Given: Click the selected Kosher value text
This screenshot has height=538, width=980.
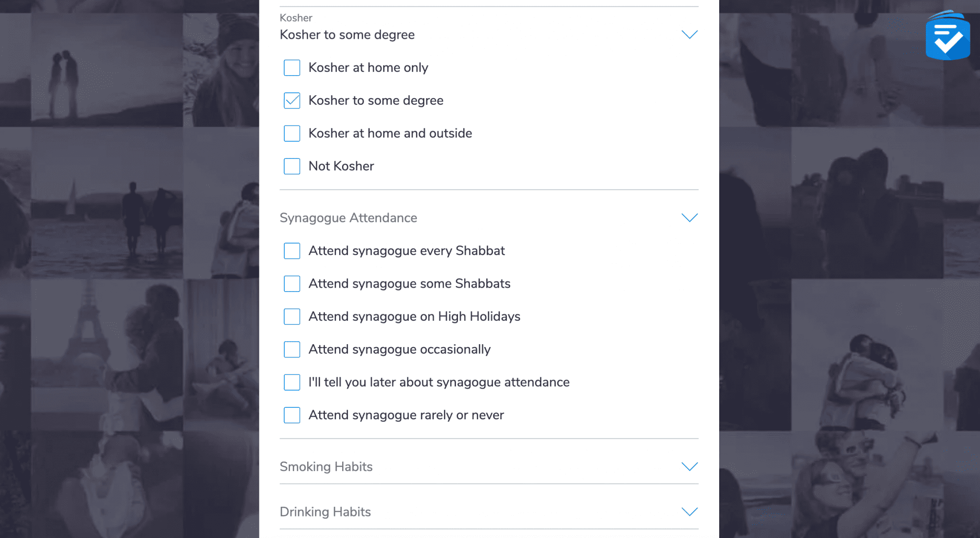Looking at the screenshot, I should [347, 34].
